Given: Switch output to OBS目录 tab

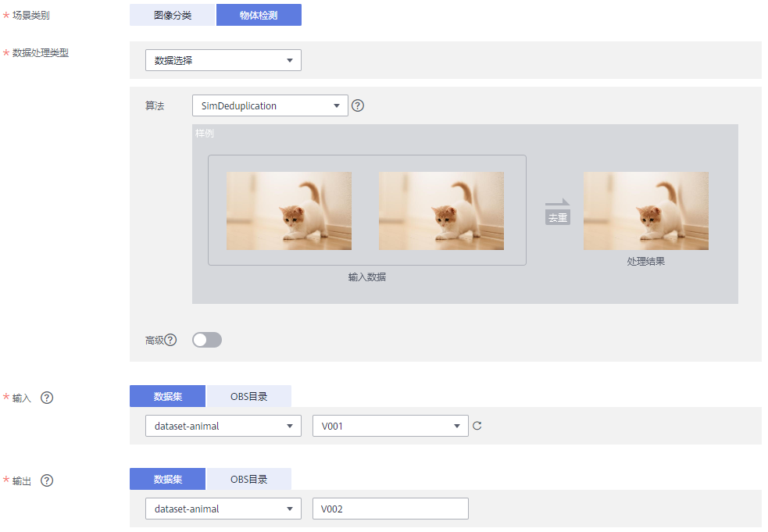Looking at the screenshot, I should coord(248,479).
